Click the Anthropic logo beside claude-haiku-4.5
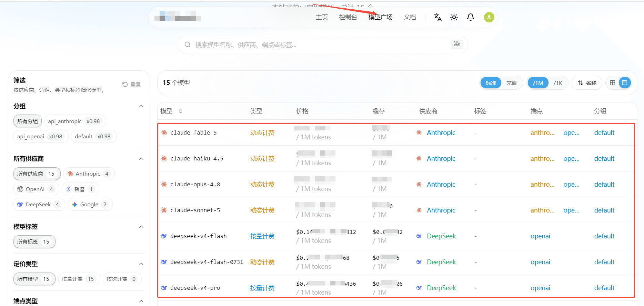Screen dimensions: 644x306 click(x=164, y=159)
